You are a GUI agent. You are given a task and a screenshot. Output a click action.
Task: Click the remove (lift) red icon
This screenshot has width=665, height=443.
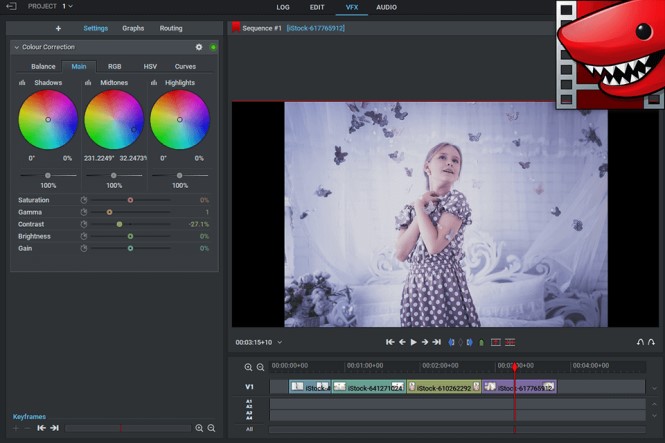coord(496,342)
